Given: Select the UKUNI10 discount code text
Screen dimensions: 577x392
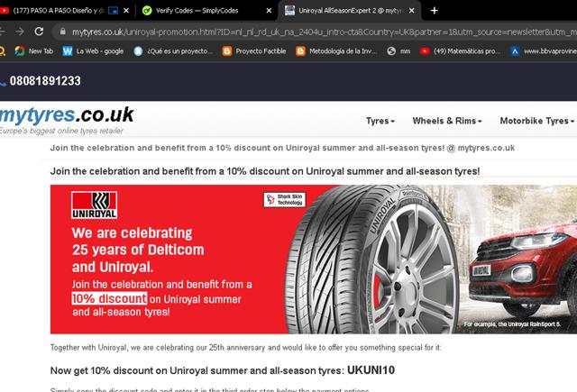Looking at the screenshot, I should (x=371, y=370).
